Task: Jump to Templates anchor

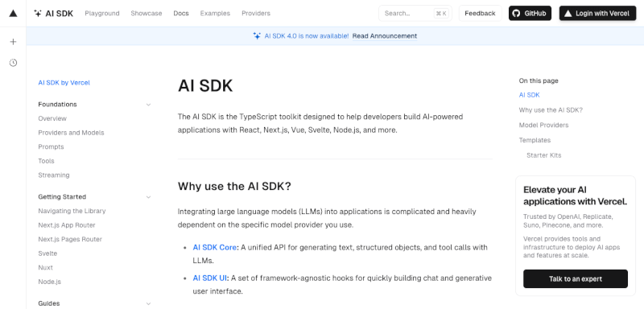Action: 535,140
